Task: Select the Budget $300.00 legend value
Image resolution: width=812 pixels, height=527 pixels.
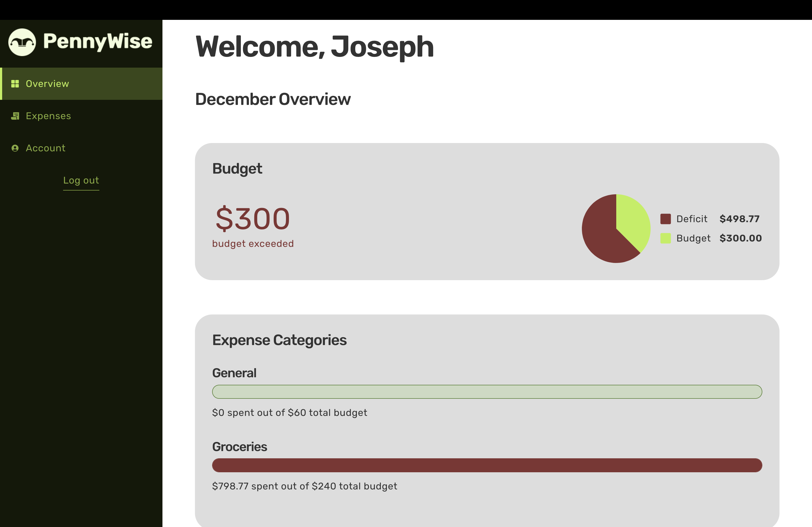Action: [x=740, y=238]
